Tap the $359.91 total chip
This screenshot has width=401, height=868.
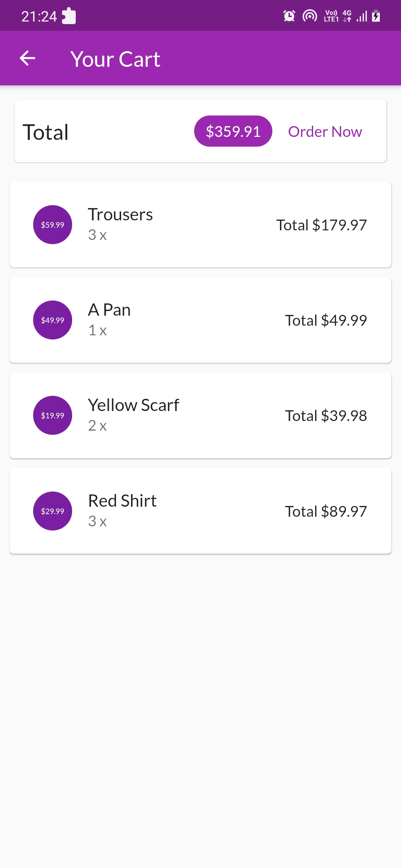[x=233, y=131]
